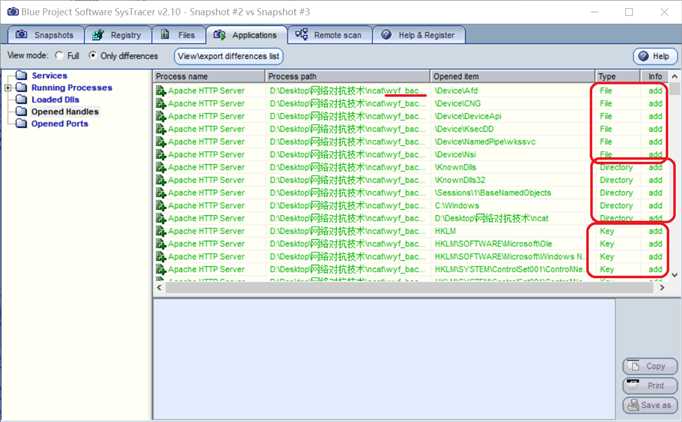Select HKLM\SOFTWARE\Microsoft\Ole opened item
The height and width of the screenshot is (422, 682).
pos(493,244)
